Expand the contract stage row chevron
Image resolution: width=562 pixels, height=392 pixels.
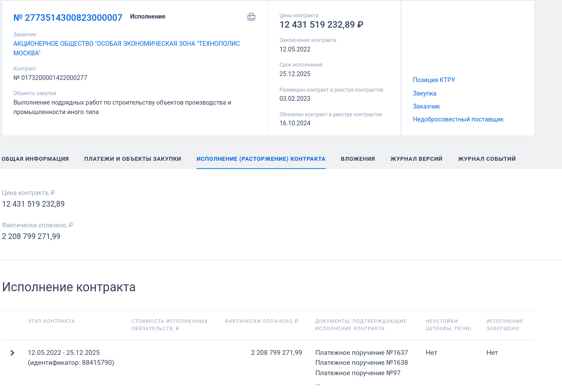13,353
